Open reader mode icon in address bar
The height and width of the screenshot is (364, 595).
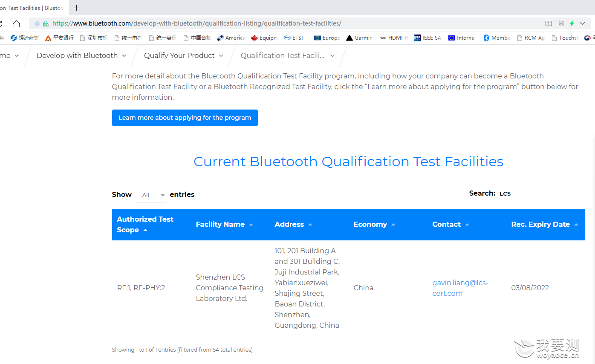click(x=549, y=23)
